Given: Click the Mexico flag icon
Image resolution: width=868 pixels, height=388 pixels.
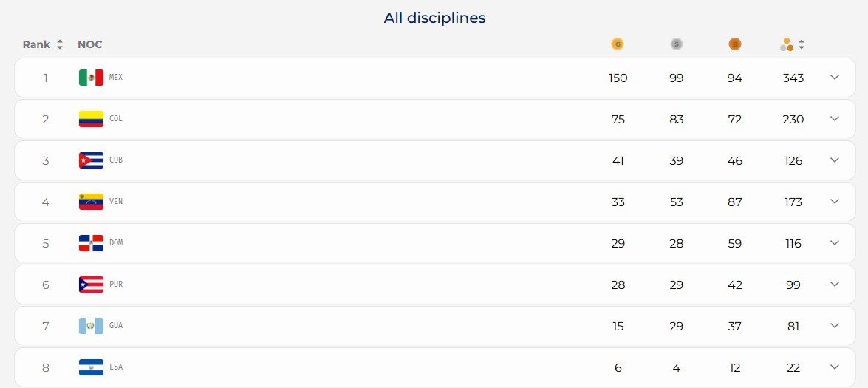Looking at the screenshot, I should (92, 78).
